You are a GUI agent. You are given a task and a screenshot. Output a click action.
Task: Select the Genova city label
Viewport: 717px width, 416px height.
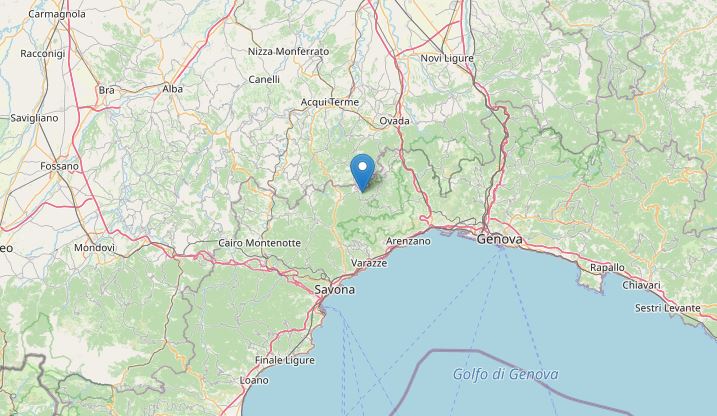click(x=499, y=239)
